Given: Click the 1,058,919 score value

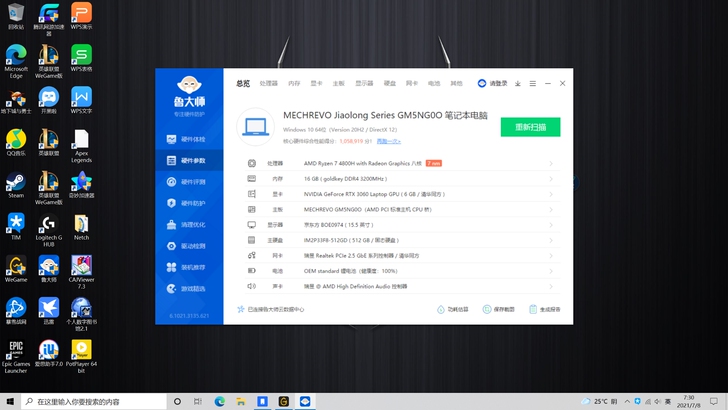Looking at the screenshot, I should coord(351,141).
